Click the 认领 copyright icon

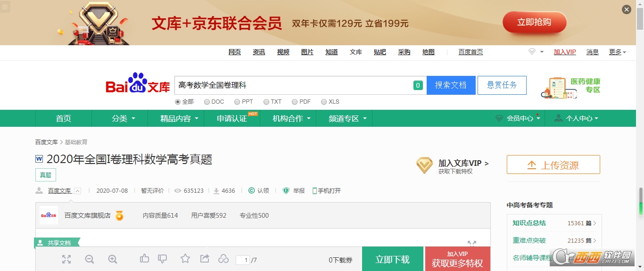pos(252,191)
